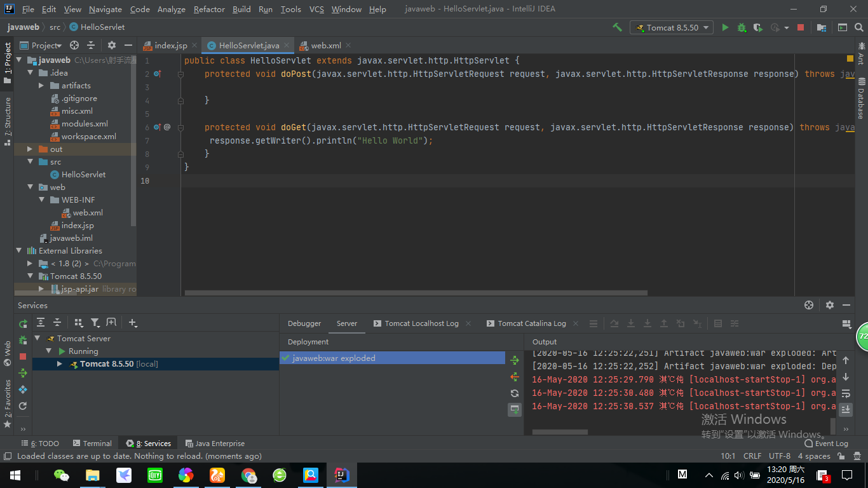Expand all nodes in the Services tree
The width and height of the screenshot is (868, 488).
[41, 323]
